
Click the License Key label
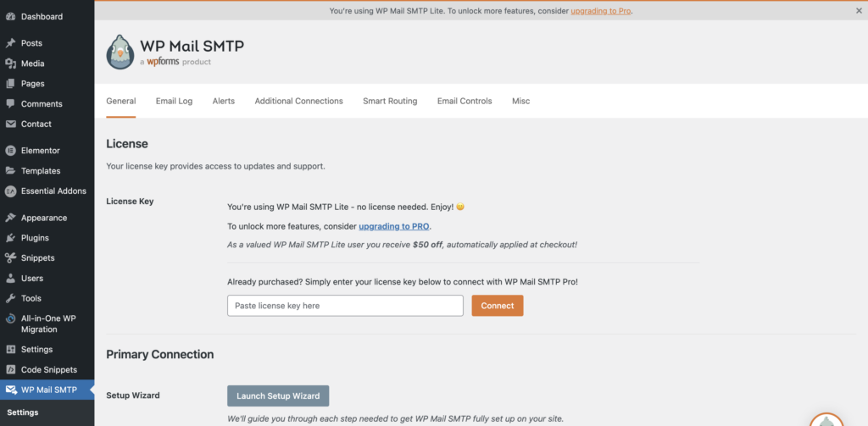click(x=130, y=202)
